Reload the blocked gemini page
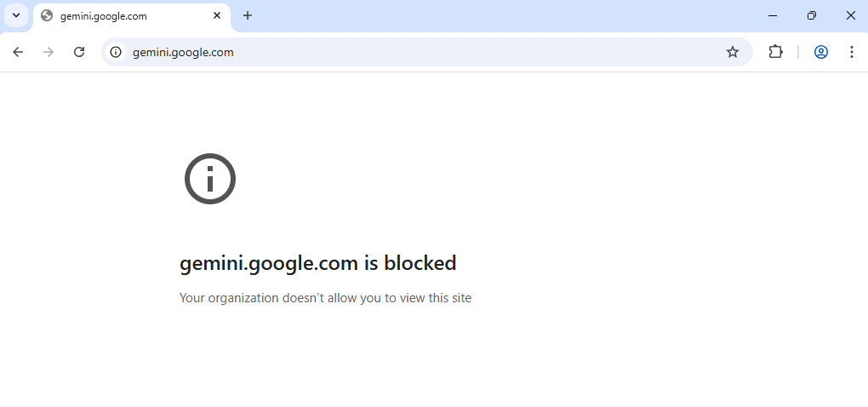 [x=79, y=52]
